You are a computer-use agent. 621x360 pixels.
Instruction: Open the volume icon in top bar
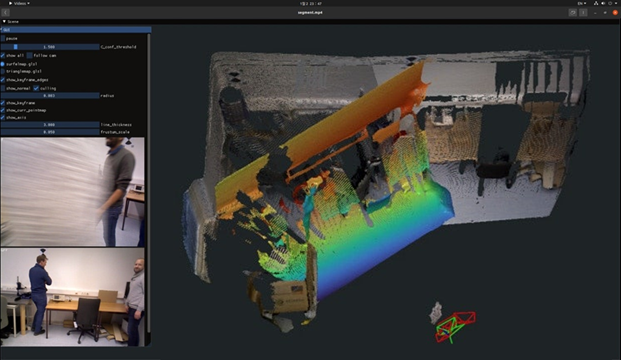[603, 3]
